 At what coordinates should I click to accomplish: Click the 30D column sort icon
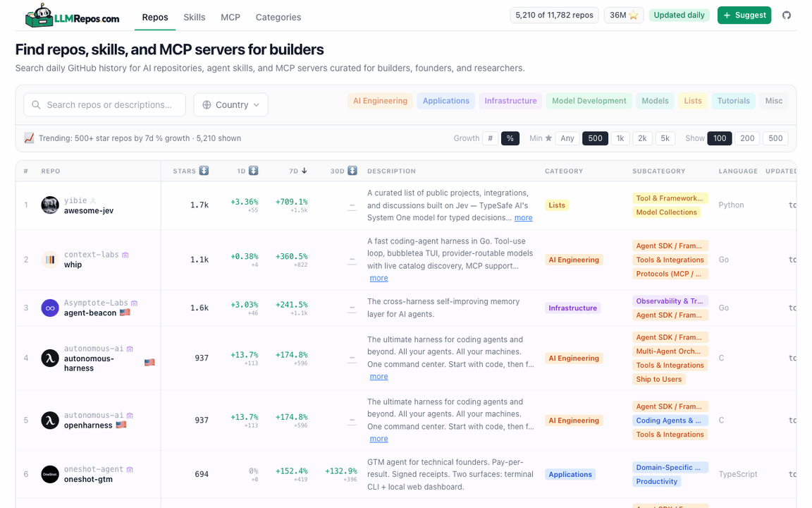pos(352,171)
